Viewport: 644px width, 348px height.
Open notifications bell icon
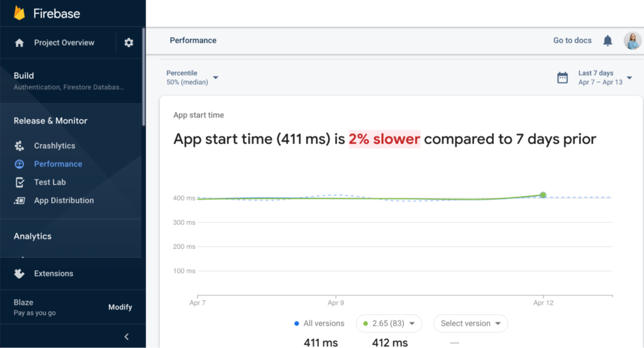[x=608, y=41]
